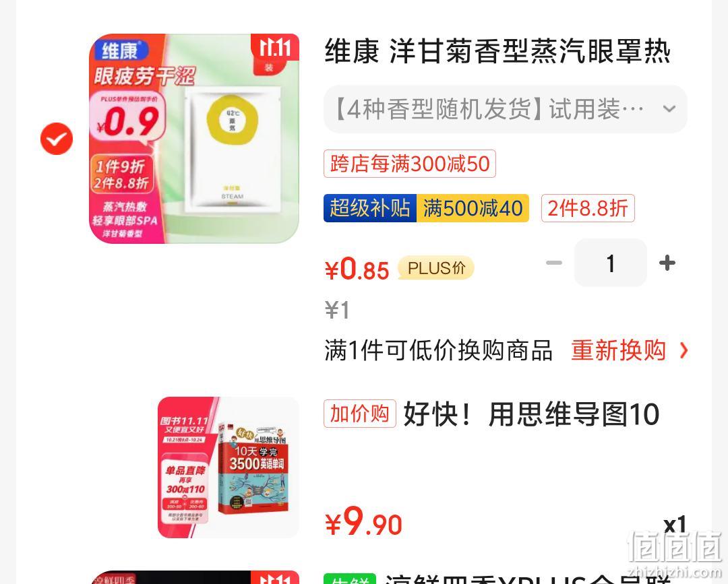Image resolution: width=728 pixels, height=584 pixels.
Task: Expand the 4种香型随机发货 specification dropdown
Action: pos(505,109)
